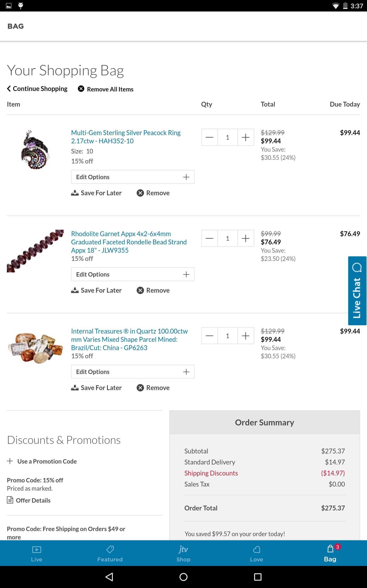Remove the Quartz parcel item
The image size is (367, 588).
153,388
